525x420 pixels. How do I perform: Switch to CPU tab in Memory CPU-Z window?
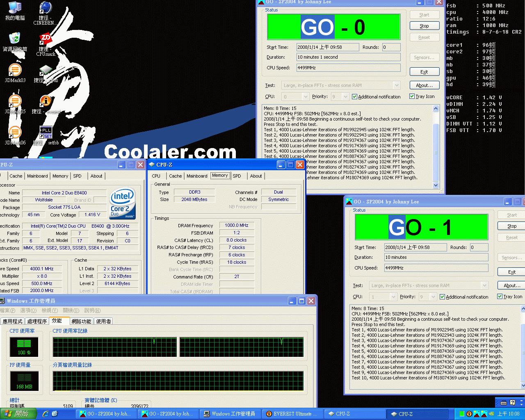point(156,176)
